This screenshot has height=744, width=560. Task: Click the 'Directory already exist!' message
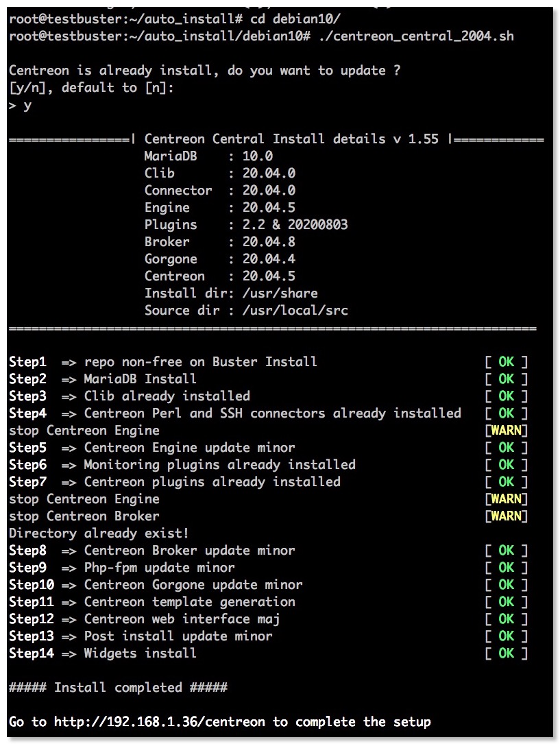(99, 533)
